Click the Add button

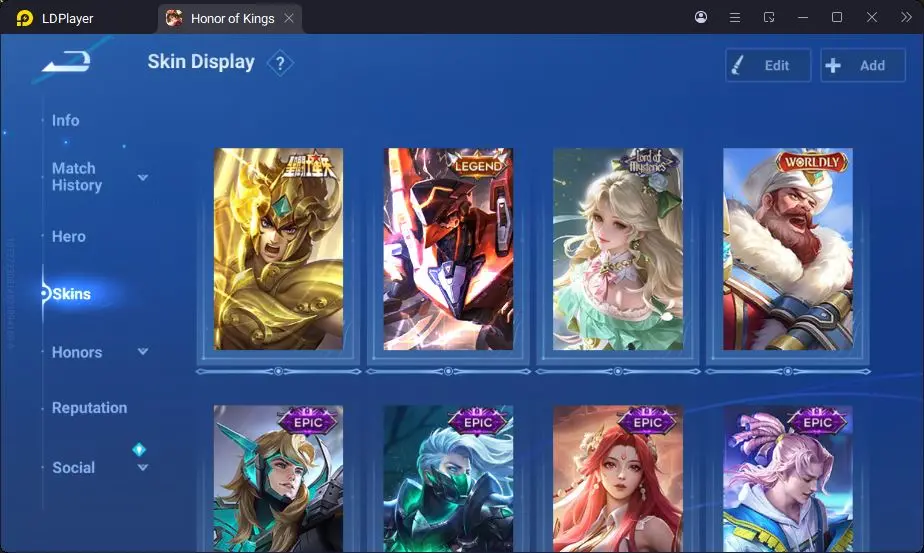[x=863, y=65]
